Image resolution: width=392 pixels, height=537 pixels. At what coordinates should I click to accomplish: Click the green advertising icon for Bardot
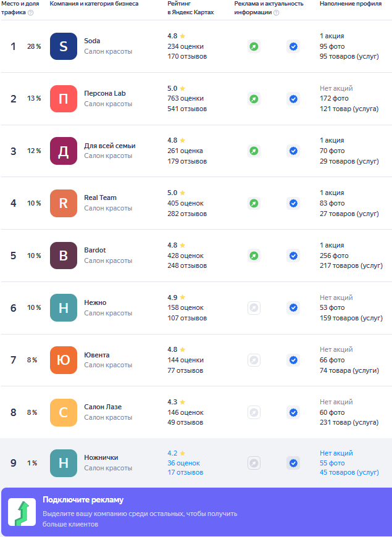[x=254, y=256]
